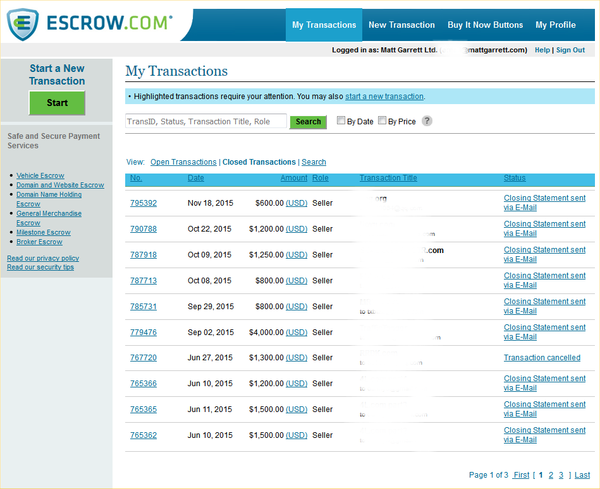This screenshot has width=600, height=489.
Task: Read our security tips link
Action: (x=40, y=267)
